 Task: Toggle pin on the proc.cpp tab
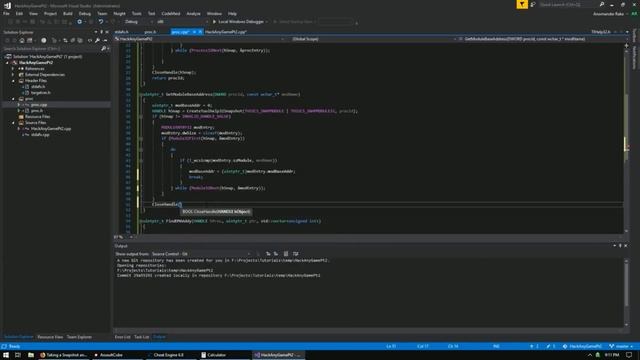click(194, 32)
